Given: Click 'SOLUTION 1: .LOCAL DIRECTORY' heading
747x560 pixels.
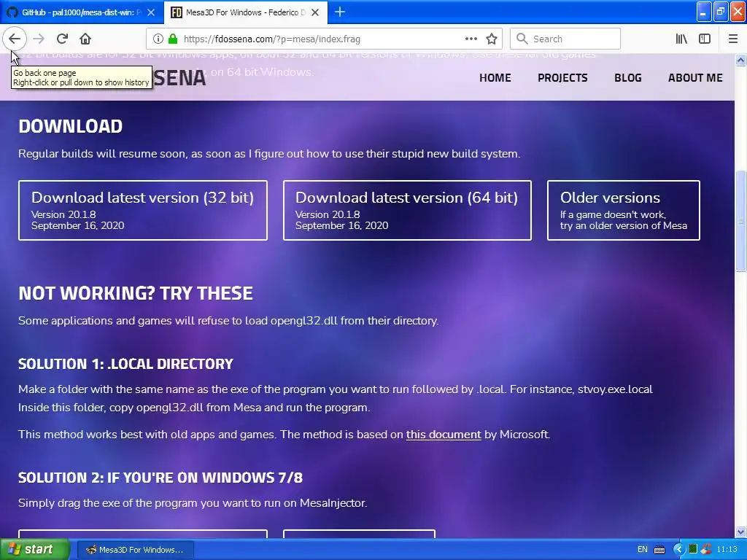Looking at the screenshot, I should (x=125, y=364).
